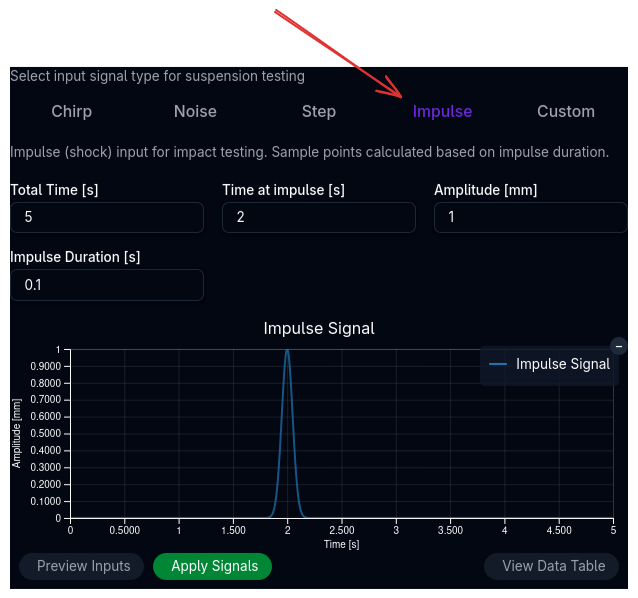
Task: Click the blue legend line swatch
Action: tap(498, 364)
